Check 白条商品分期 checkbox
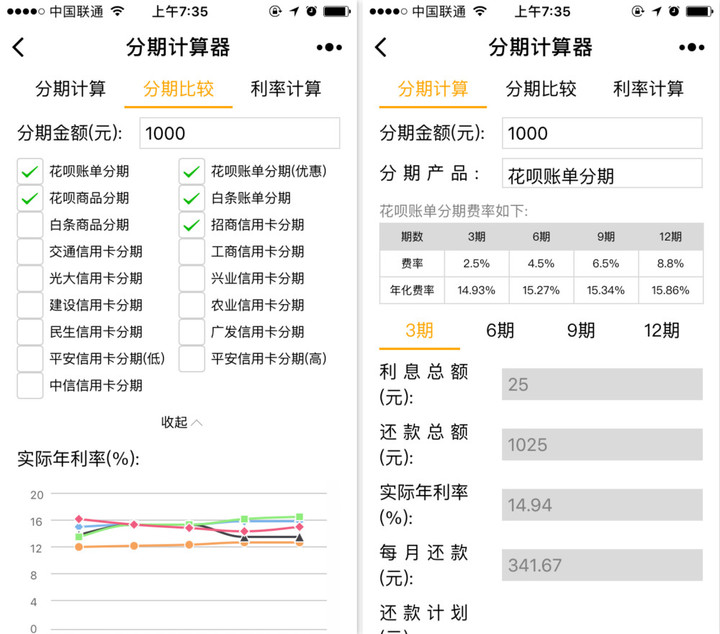Viewport: 720px width, 634px height. click(x=30, y=225)
